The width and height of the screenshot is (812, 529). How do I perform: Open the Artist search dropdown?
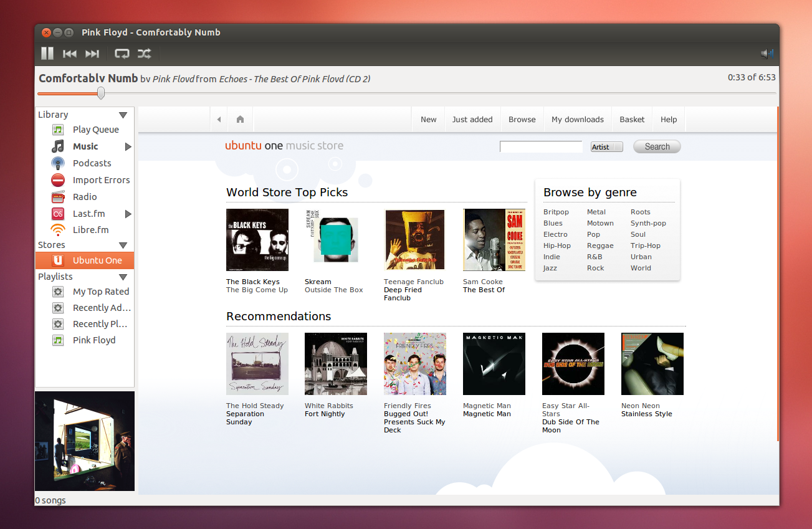point(606,146)
